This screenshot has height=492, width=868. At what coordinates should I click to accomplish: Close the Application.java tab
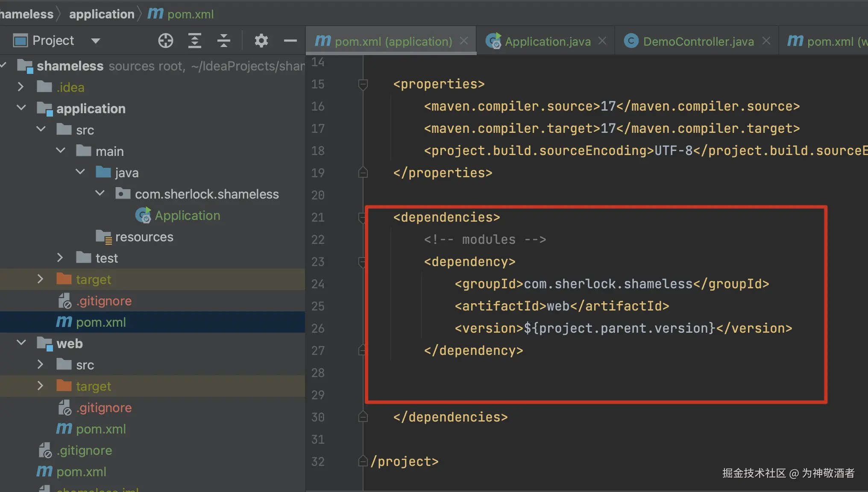coord(602,41)
